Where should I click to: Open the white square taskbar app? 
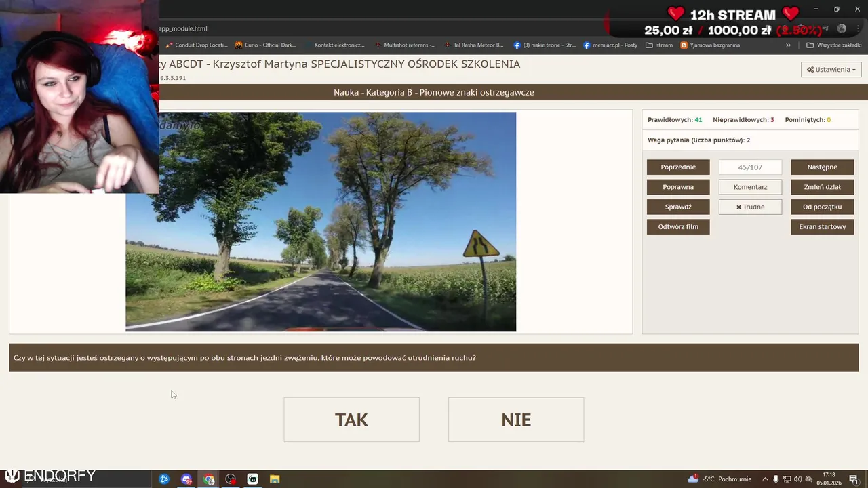252,479
